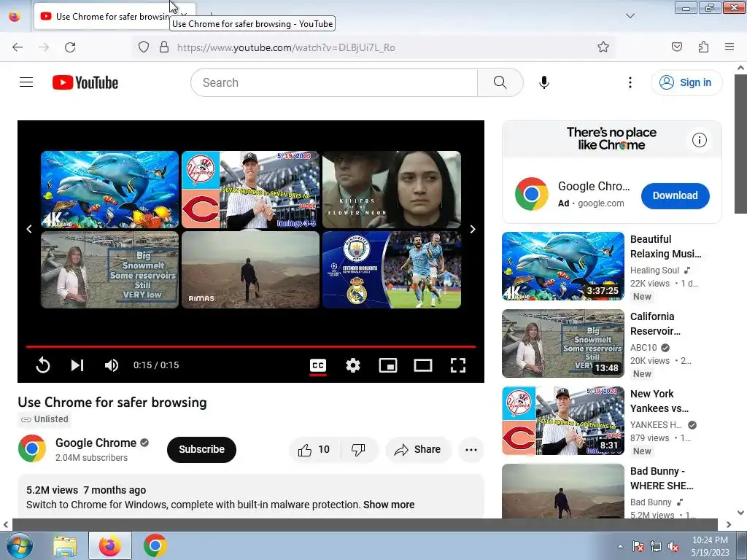Viewport: 747px width, 560px height.
Task: Save page to Pocket
Action: coord(677,47)
